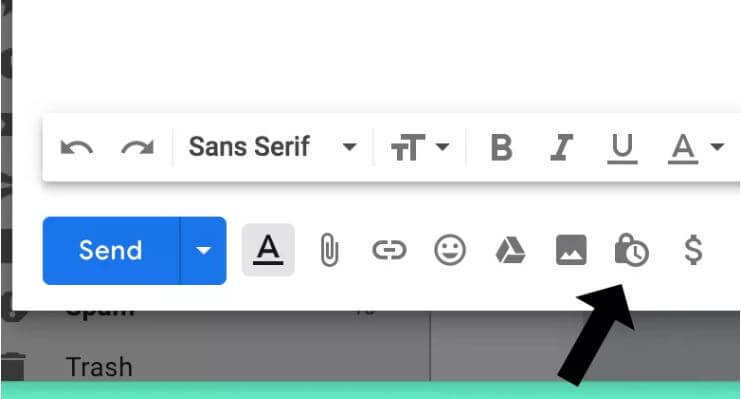This screenshot has width=741, height=399.
Task: Click the Undo arrow icon
Action: (77, 147)
